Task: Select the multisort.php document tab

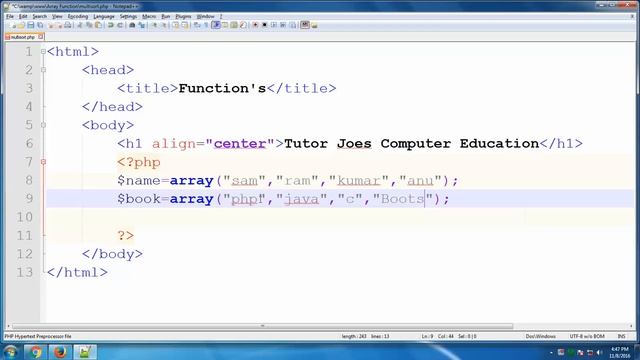Action: tap(23, 37)
